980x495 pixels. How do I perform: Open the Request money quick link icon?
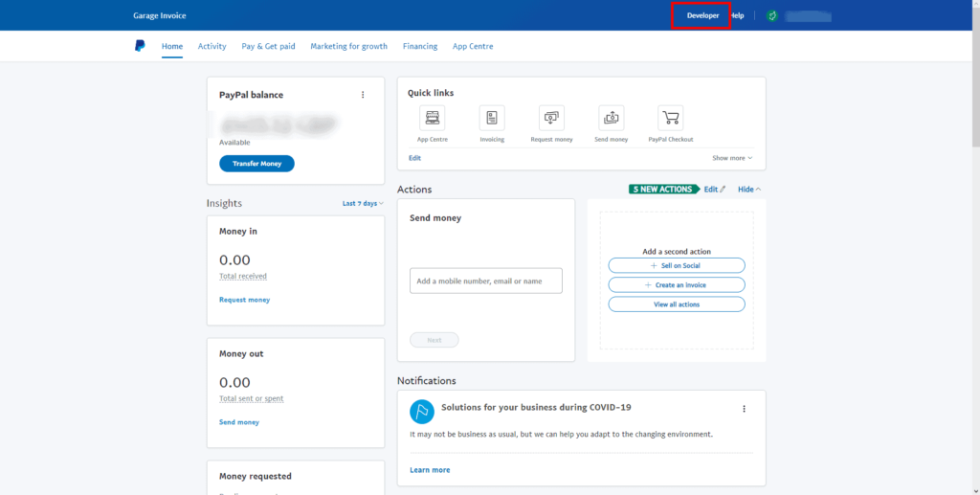point(551,118)
